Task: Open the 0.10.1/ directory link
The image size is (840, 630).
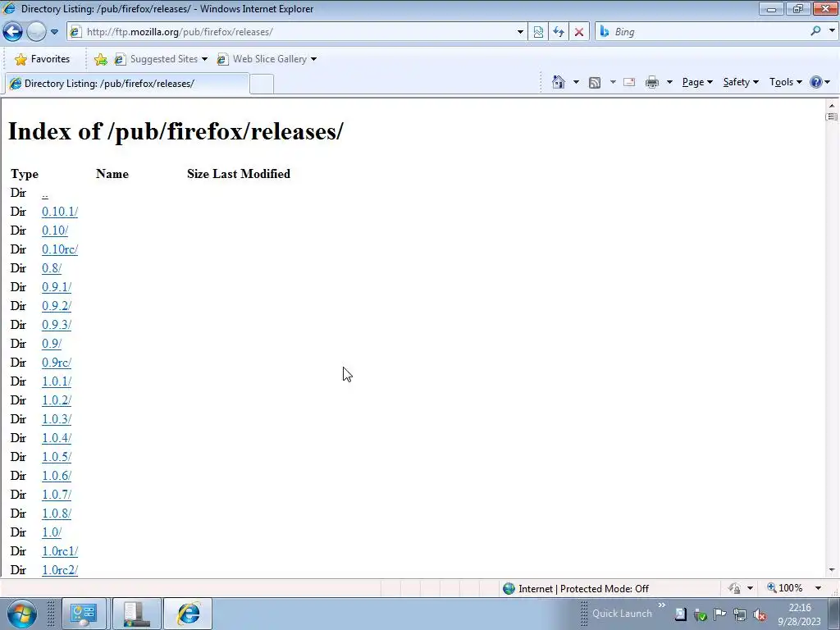Action: click(60, 212)
